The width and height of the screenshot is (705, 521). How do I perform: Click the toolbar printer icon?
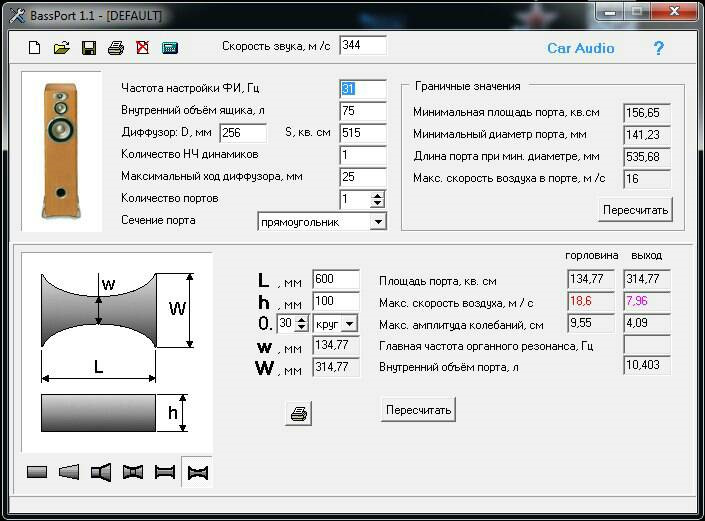click(116, 48)
